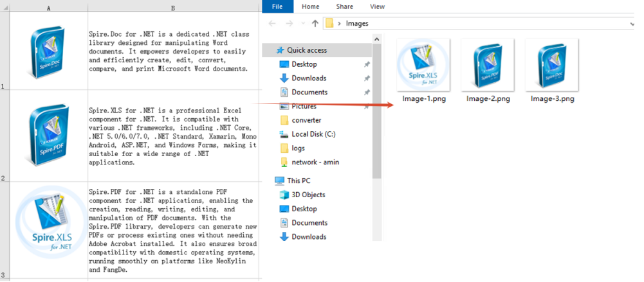Open Downloads under Quick access
644x282 pixels.
click(x=309, y=78)
